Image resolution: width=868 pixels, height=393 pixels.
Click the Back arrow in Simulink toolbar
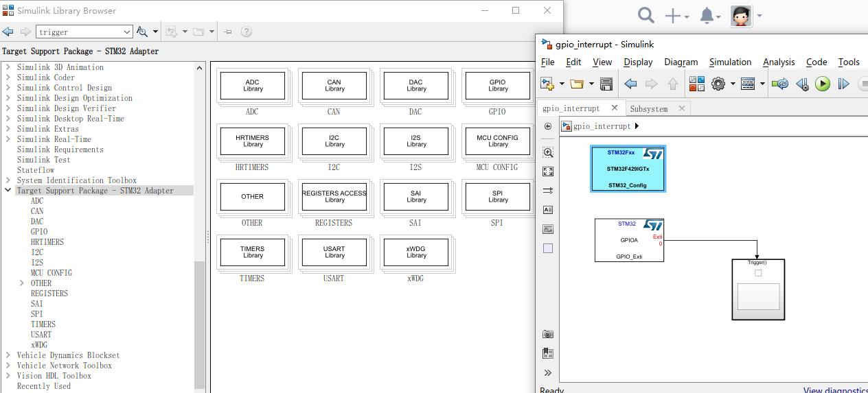point(630,84)
